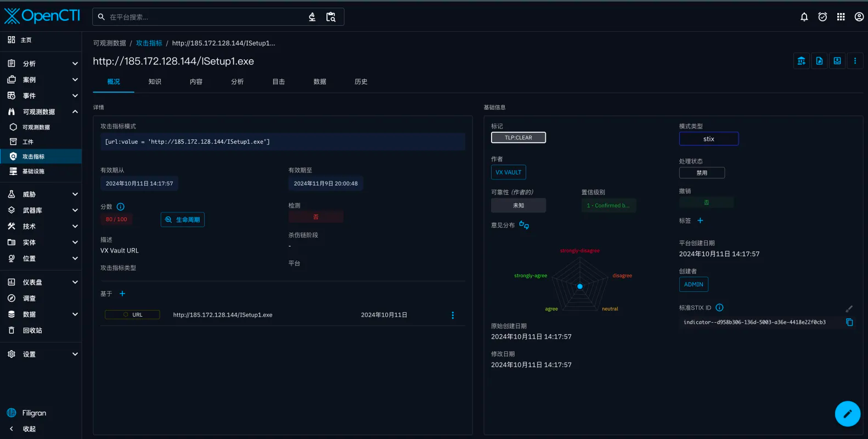868x439 pixels.
Task: Open the user profile icon
Action: point(859,17)
